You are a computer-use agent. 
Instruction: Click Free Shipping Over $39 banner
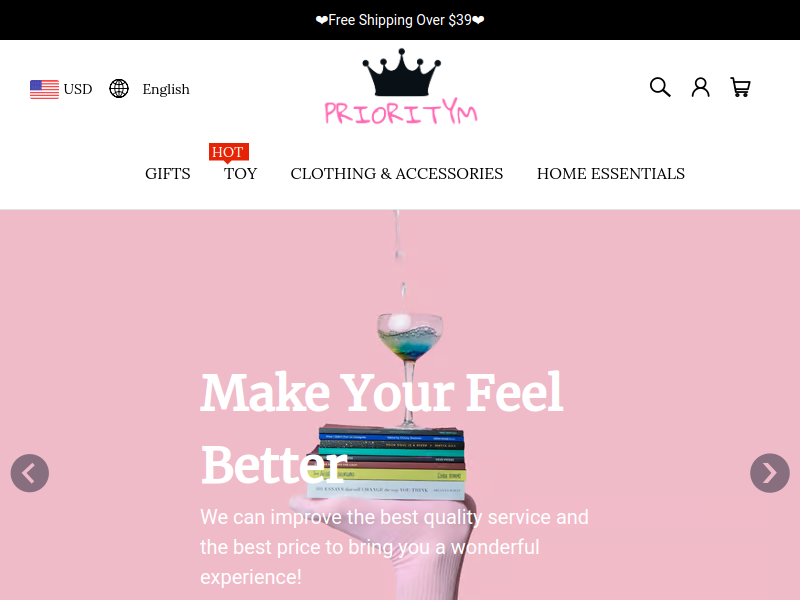pyautogui.click(x=400, y=20)
